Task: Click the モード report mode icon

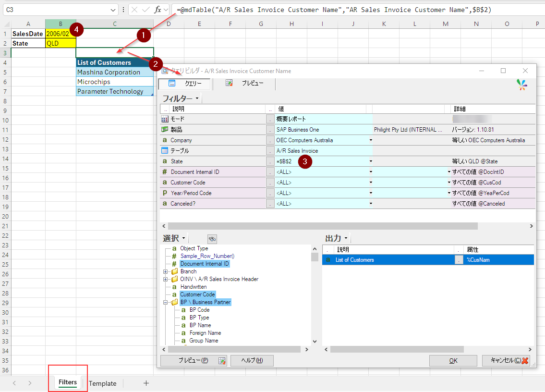Action: coord(165,119)
